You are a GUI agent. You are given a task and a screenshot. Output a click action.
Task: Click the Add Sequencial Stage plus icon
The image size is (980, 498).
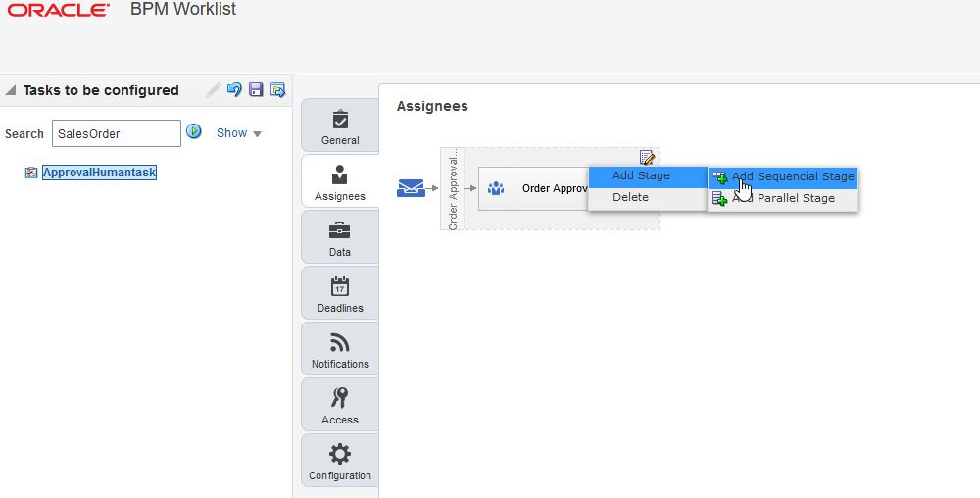[x=720, y=177]
